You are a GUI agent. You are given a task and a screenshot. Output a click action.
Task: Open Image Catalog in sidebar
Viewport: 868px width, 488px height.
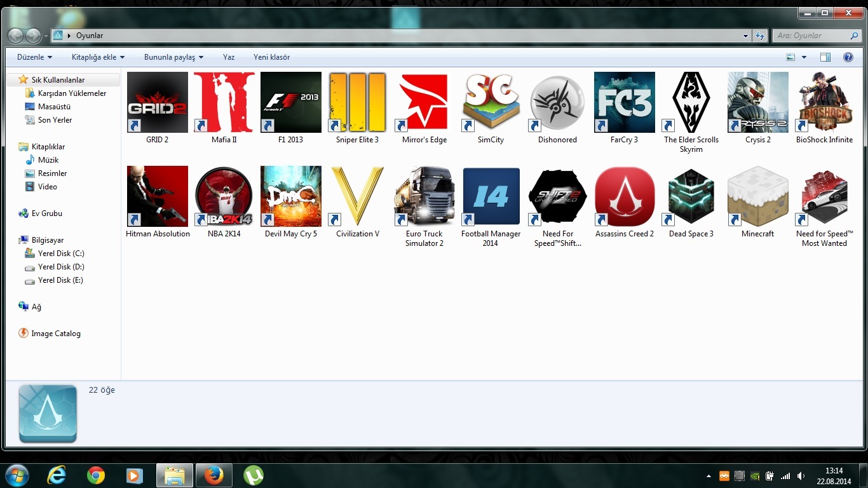[55, 334]
